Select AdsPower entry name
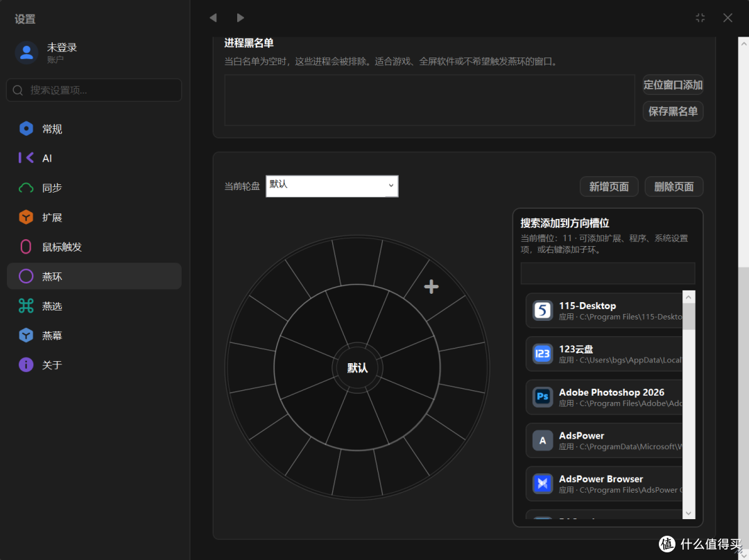The height and width of the screenshot is (560, 749). pyautogui.click(x=581, y=435)
